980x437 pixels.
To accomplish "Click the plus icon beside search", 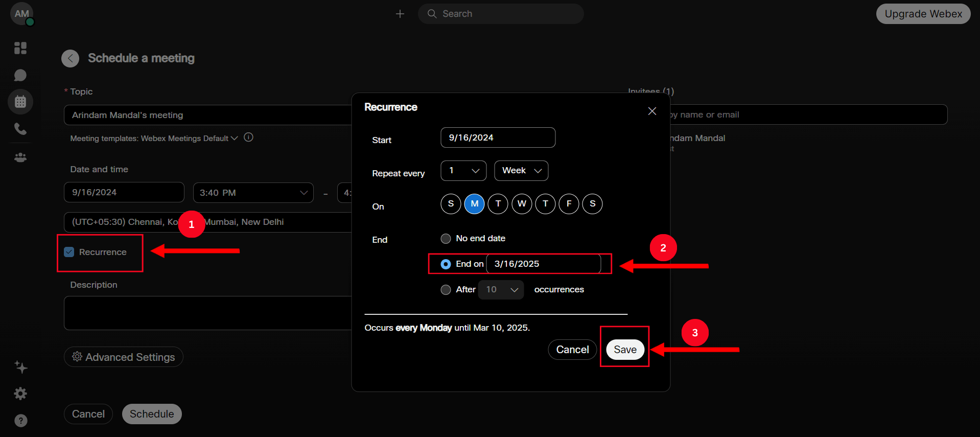I will click(400, 14).
